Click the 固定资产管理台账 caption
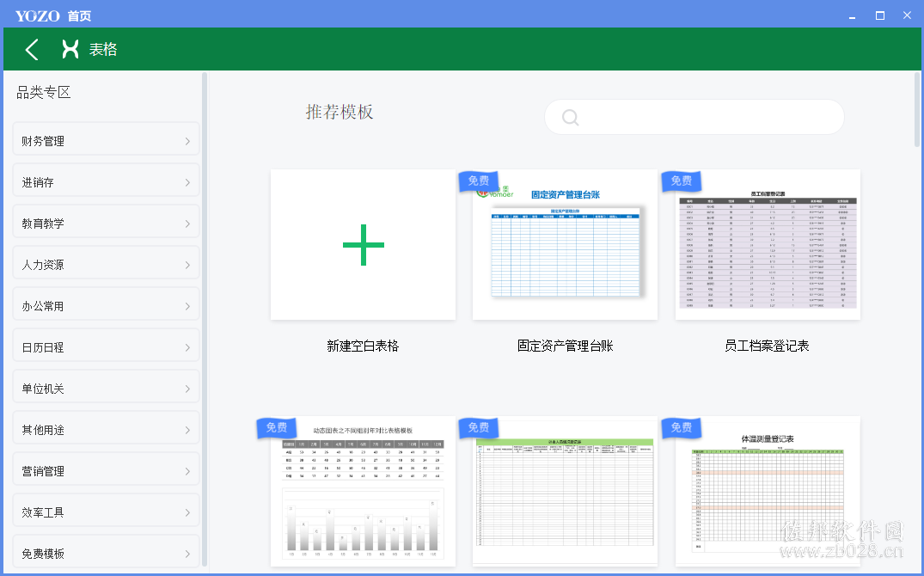This screenshot has width=924, height=576. [565, 346]
